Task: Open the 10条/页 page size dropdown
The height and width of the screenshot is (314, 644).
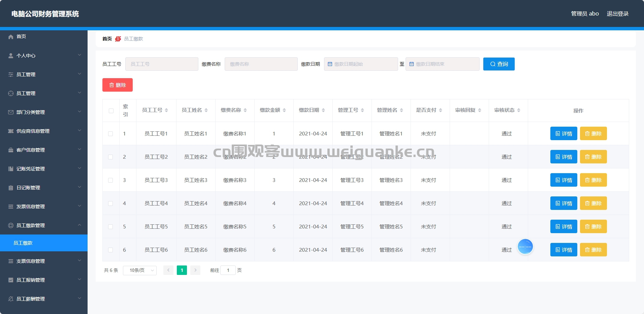Action: [140, 270]
